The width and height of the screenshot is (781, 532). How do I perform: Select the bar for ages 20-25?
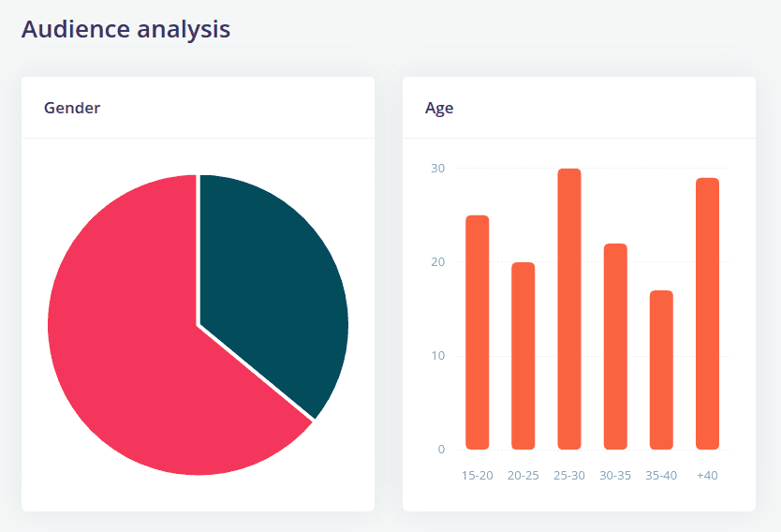pos(523,356)
